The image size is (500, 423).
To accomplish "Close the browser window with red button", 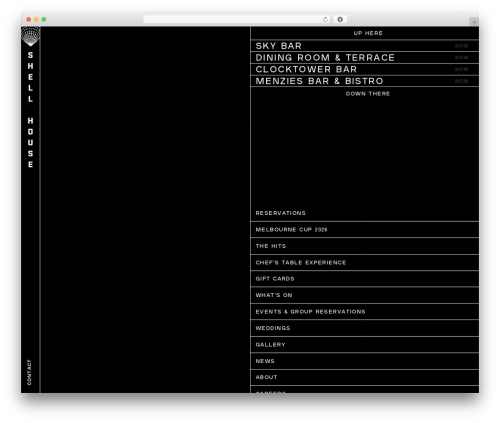I will pos(29,20).
